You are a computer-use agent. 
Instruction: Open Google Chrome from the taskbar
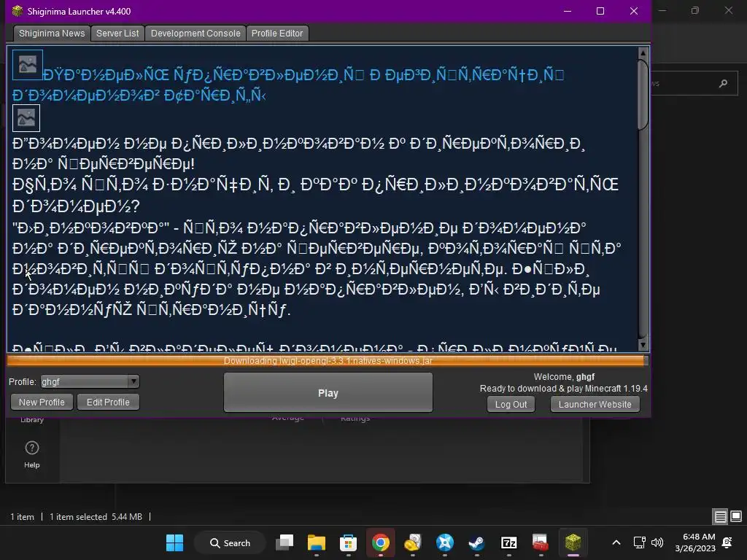[381, 542]
